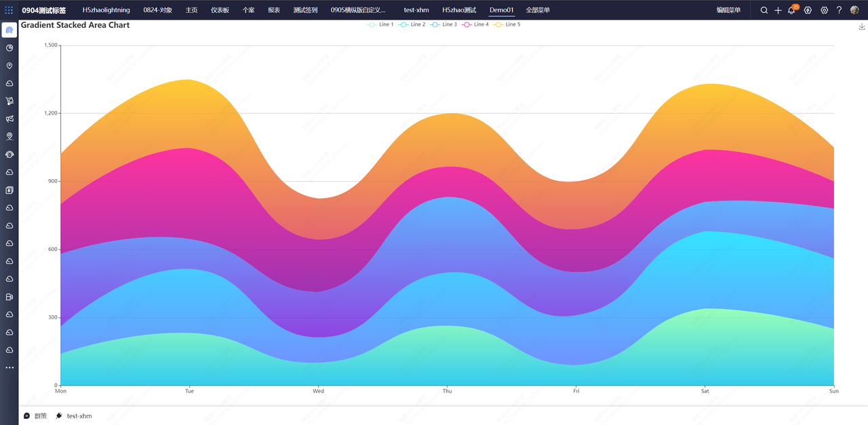Click the search magnifier icon
The image size is (868, 425).
tap(764, 10)
